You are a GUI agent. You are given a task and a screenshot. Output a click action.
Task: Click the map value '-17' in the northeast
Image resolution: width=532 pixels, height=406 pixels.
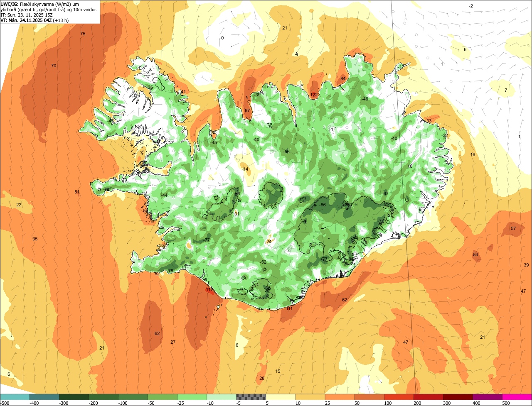tap(401, 67)
